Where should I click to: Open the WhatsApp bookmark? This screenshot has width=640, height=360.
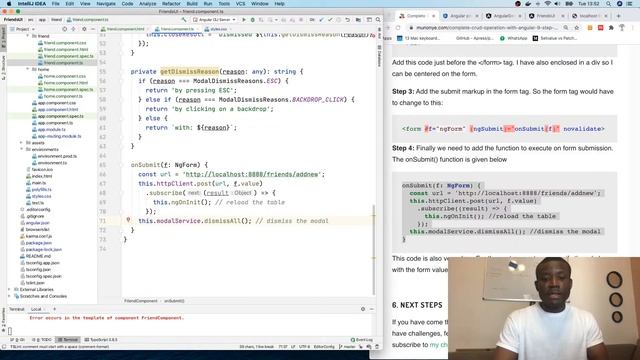[x=514, y=38]
